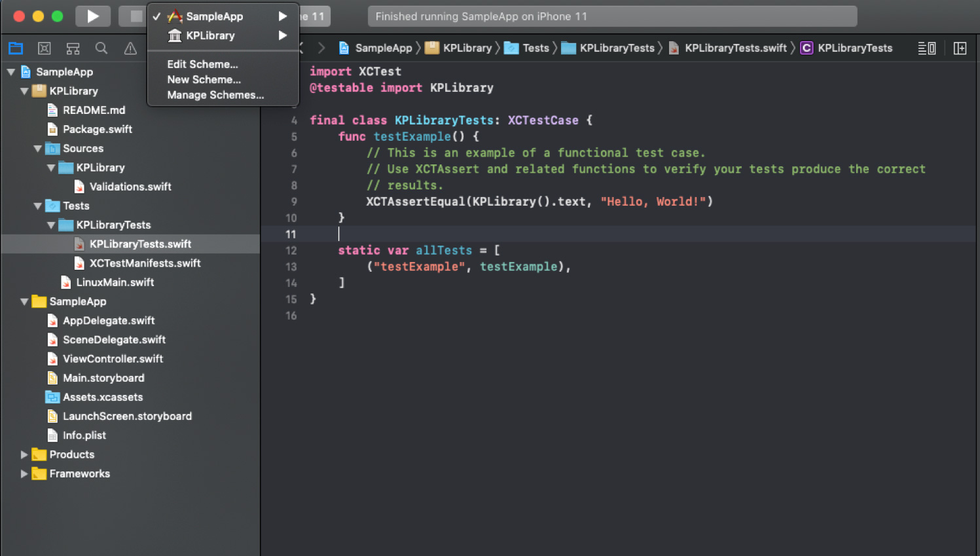980x556 pixels.
Task: Expand SampleApp scheme submenu arrow
Action: (x=283, y=16)
